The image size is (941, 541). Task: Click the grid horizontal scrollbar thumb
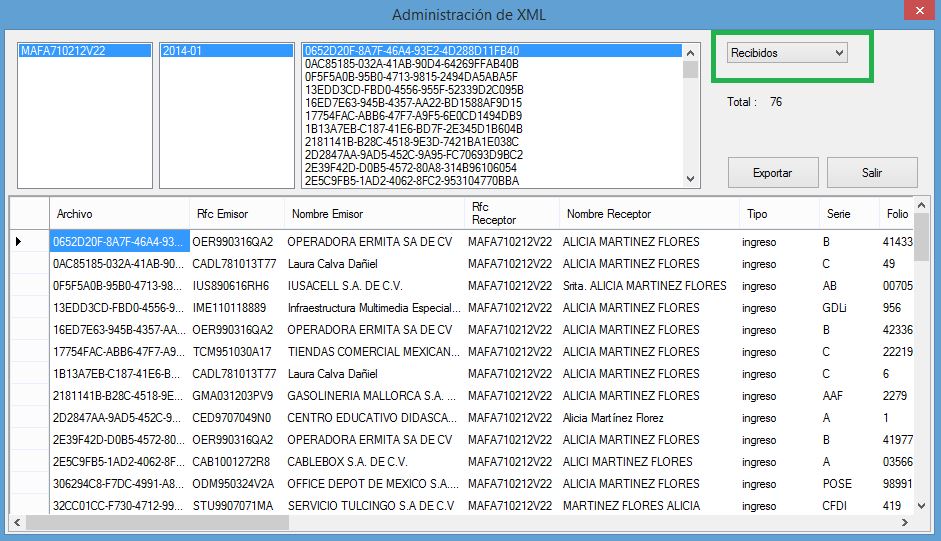pos(157,522)
